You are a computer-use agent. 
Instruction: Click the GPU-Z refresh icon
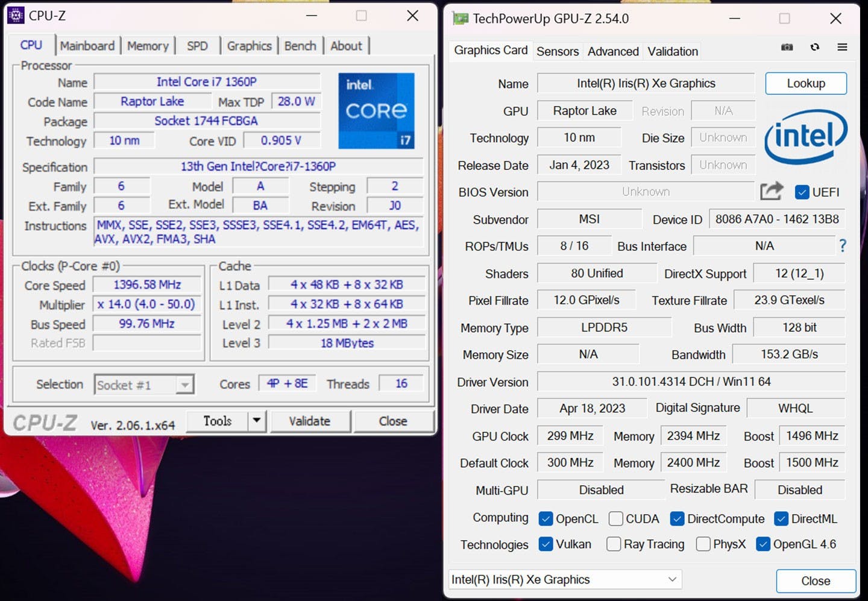pyautogui.click(x=815, y=47)
